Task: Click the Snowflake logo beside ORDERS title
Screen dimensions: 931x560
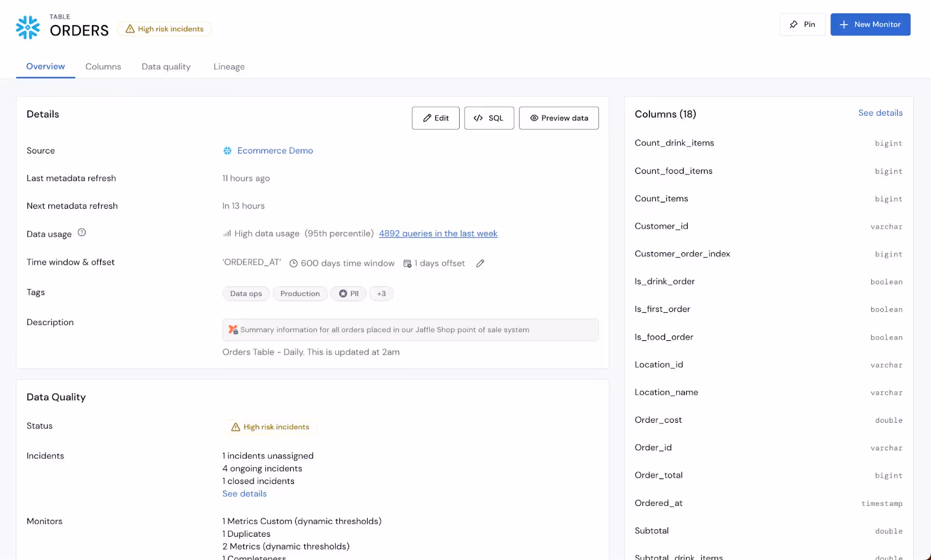Action: point(28,27)
